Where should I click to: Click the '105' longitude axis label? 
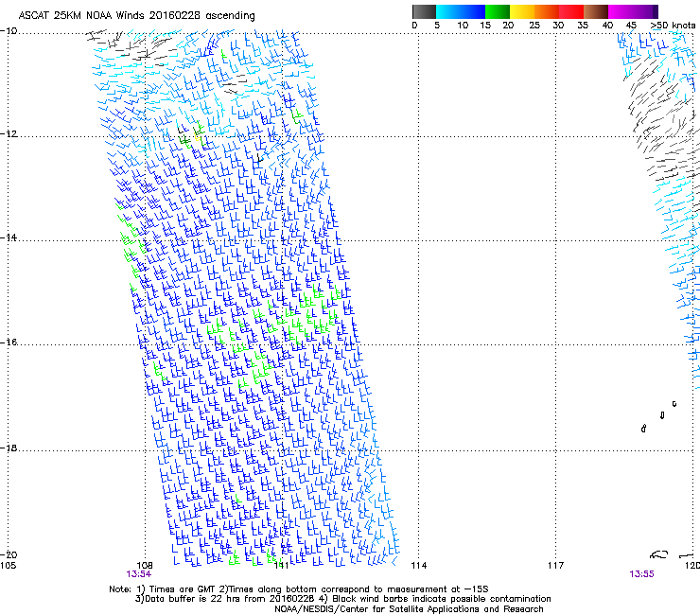8,566
